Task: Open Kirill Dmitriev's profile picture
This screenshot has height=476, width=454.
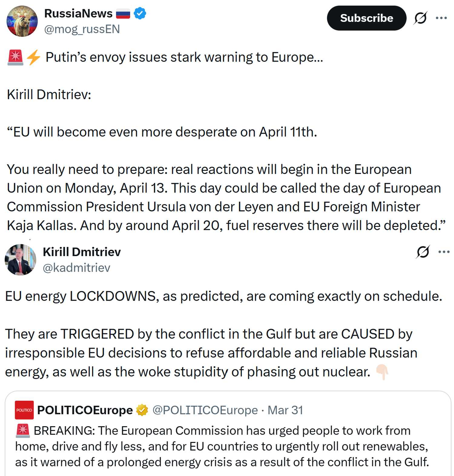Action: [21, 260]
